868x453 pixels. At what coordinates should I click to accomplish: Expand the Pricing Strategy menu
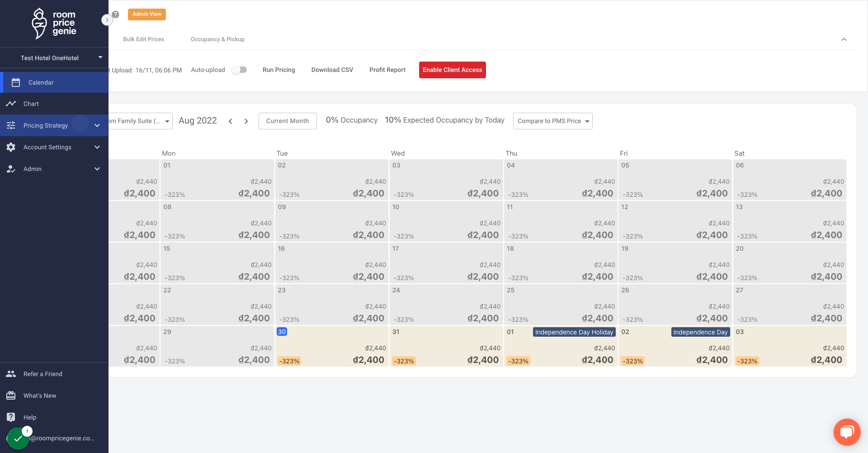point(97,125)
